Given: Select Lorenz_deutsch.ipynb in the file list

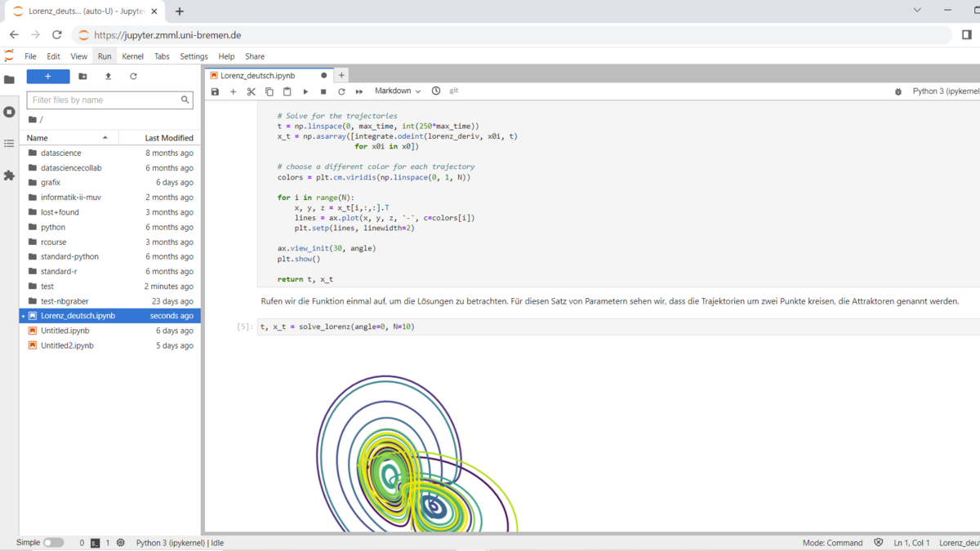Looking at the screenshot, I should [110, 316].
